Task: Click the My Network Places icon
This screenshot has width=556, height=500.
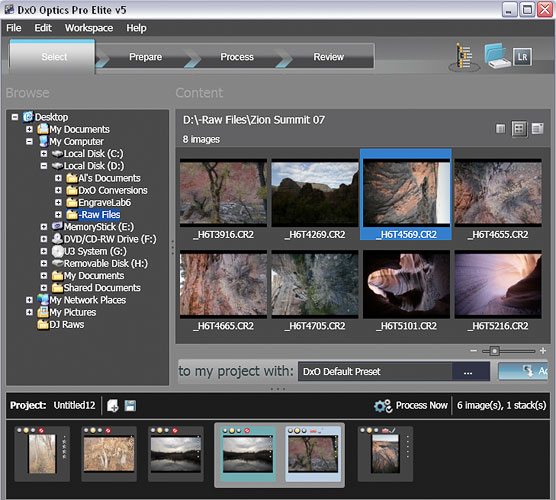Action: click(43, 300)
